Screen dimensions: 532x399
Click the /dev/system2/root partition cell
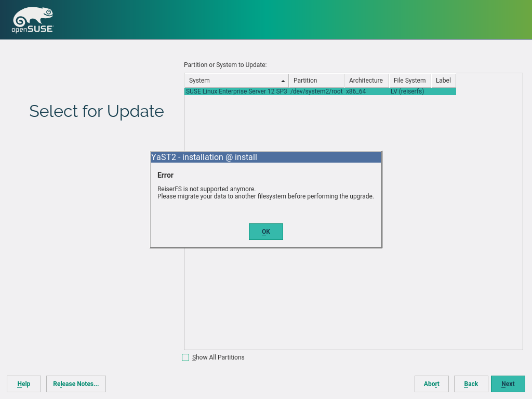316,91
